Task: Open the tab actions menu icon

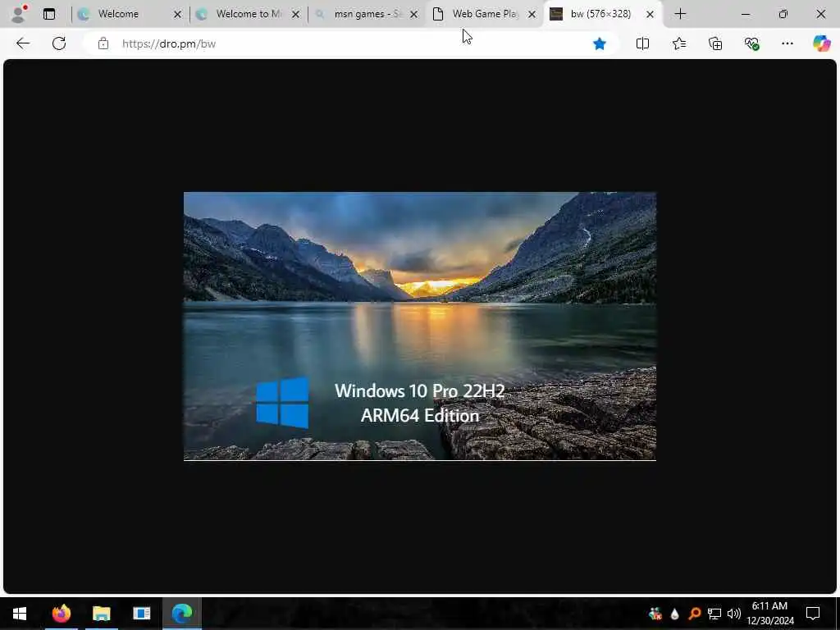Action: pyautogui.click(x=48, y=14)
